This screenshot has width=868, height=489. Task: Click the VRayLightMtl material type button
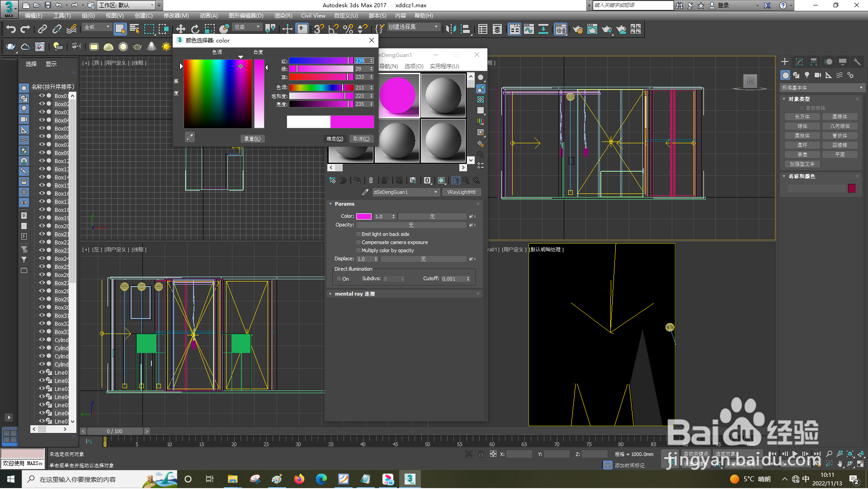point(461,192)
